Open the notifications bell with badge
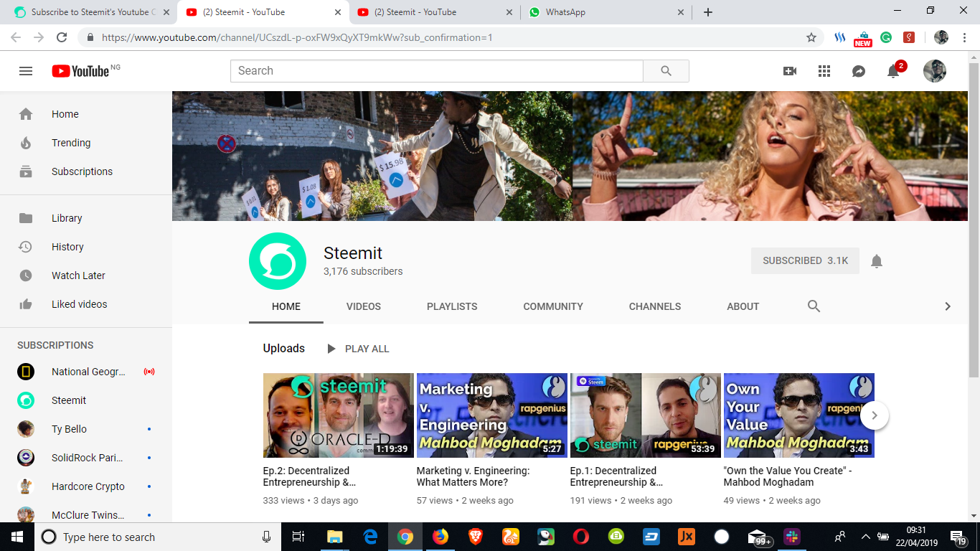This screenshot has width=980, height=551. pos(894,70)
